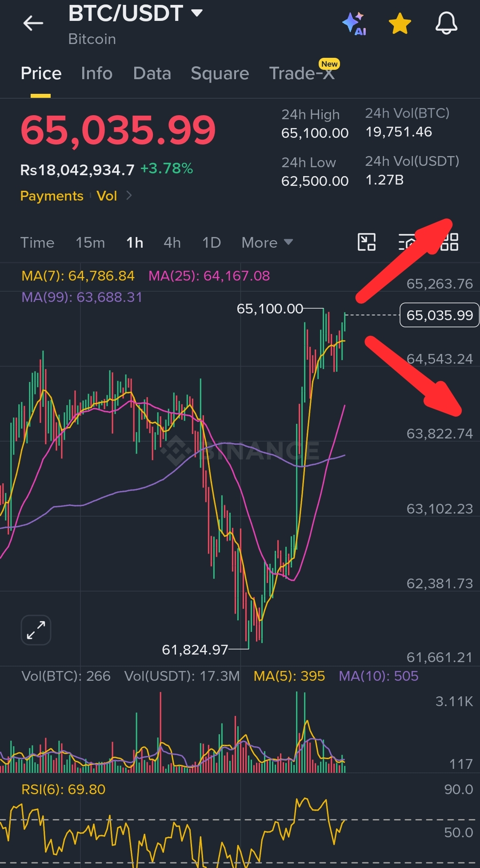Tap the 24h High value 65,100.00
The image size is (480, 868).
pyautogui.click(x=315, y=133)
